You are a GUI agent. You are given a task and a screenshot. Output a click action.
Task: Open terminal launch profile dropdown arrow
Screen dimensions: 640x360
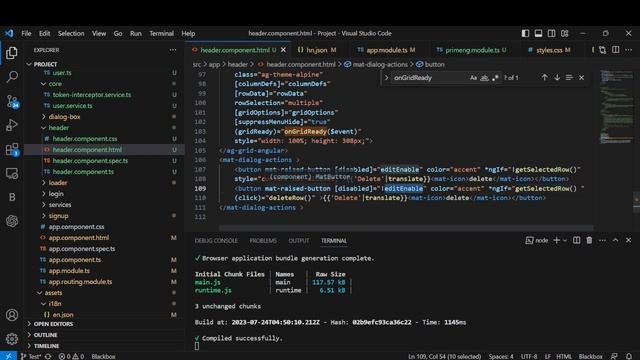[565, 240]
